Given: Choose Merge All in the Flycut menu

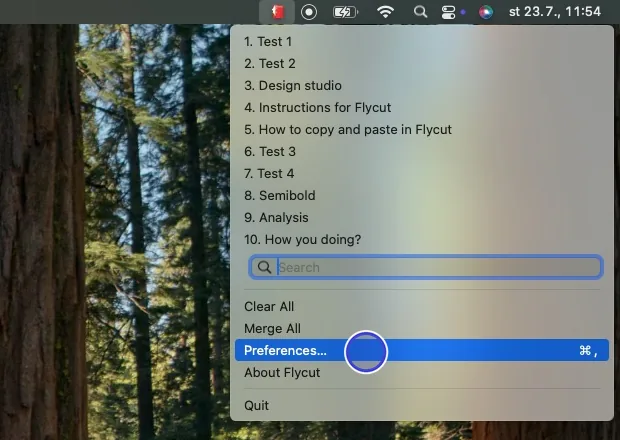Looking at the screenshot, I should pyautogui.click(x=422, y=329).
